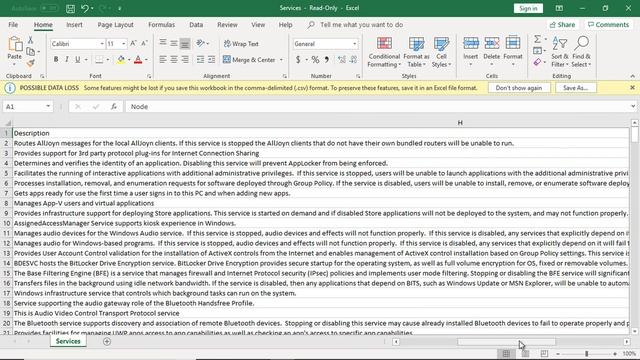This screenshot has width=640, height=360.
Task: Open Find & Select menu
Action: pos(582,52)
